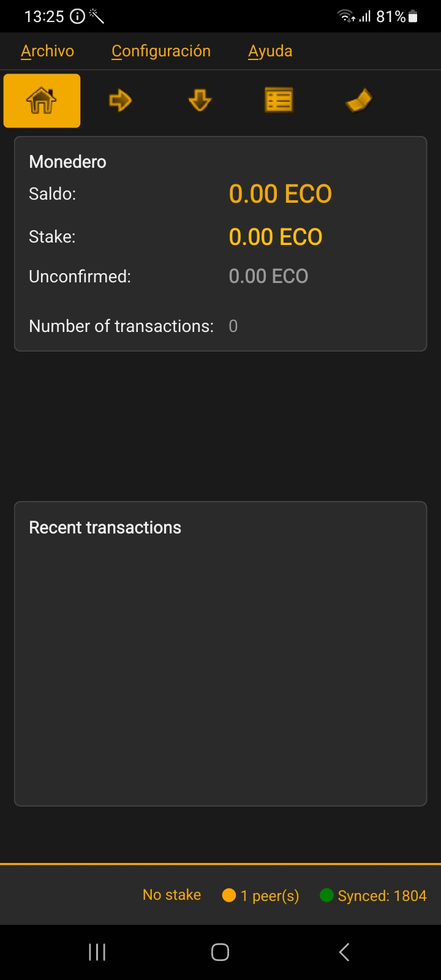The height and width of the screenshot is (980, 441).
Task: Open the Ayuda menu
Action: 270,51
